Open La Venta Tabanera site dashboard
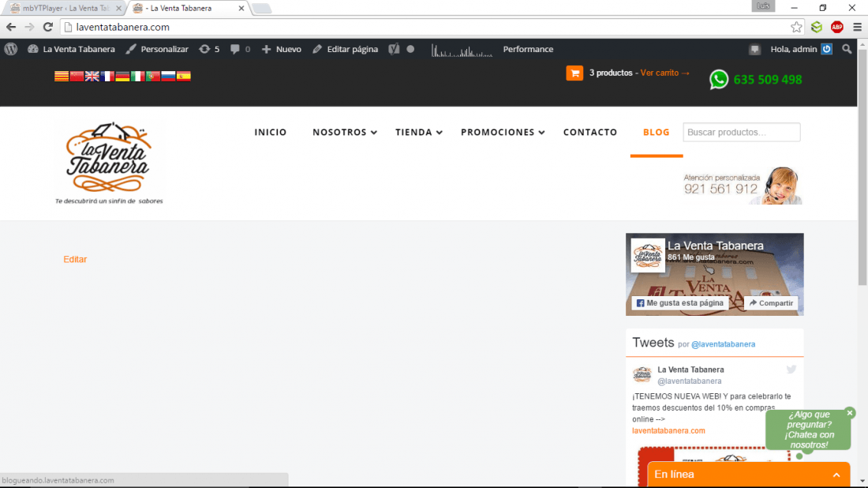 click(71, 49)
